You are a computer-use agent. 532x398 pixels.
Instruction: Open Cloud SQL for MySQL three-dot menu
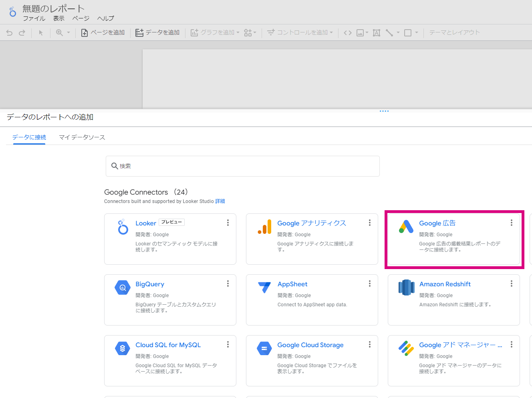coord(228,344)
